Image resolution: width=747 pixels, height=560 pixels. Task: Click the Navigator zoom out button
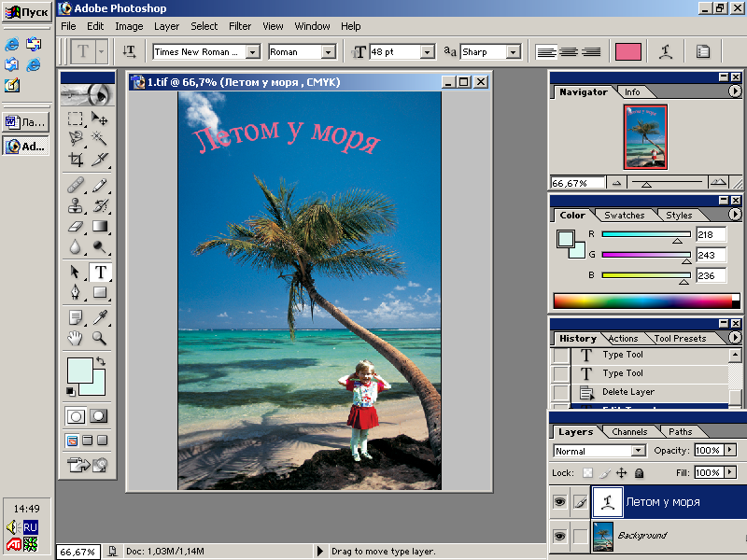click(x=616, y=182)
